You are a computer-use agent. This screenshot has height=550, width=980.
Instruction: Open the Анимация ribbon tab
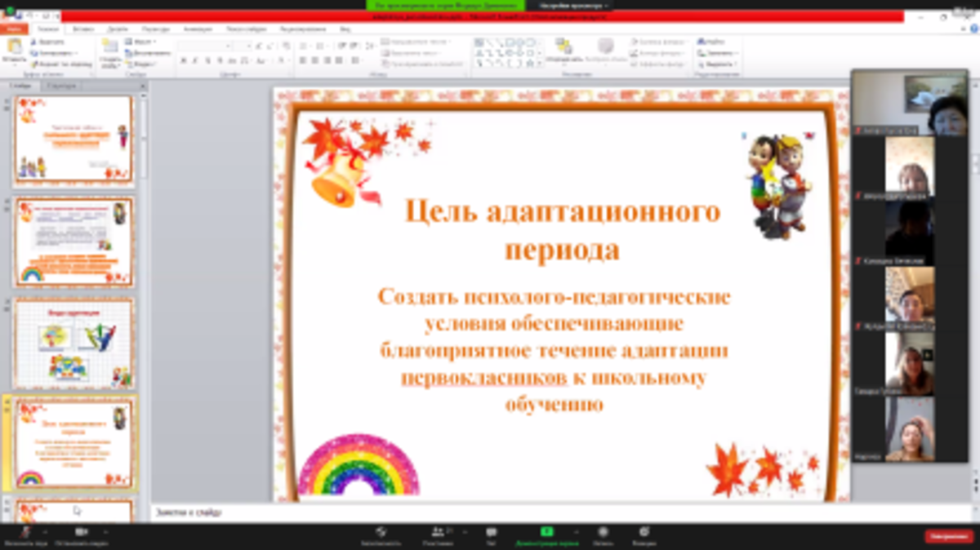[x=198, y=29]
